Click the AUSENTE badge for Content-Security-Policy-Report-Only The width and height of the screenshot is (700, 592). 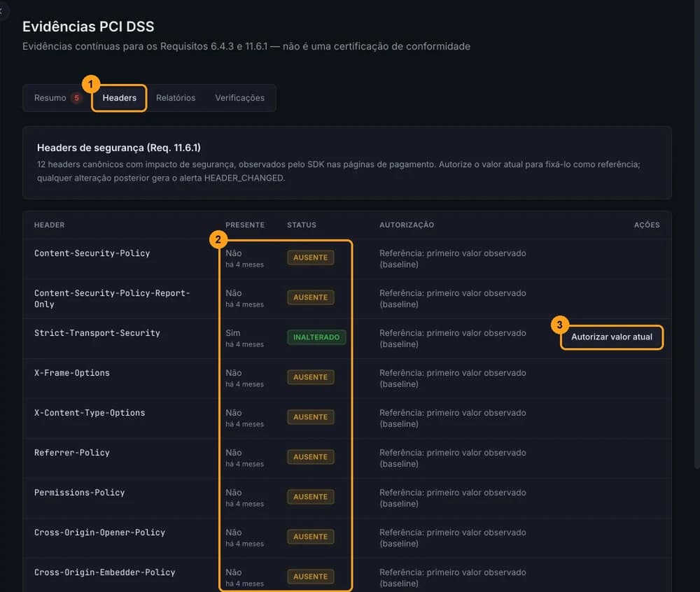point(310,297)
